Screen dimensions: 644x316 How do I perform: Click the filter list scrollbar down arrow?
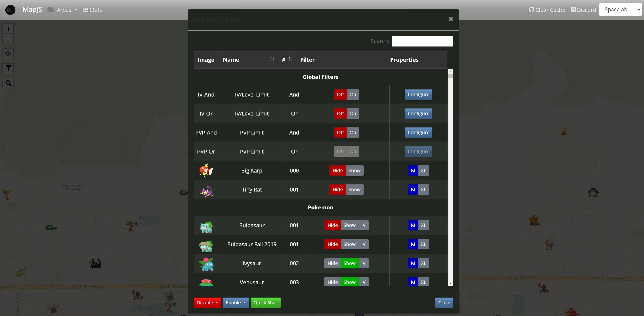[x=450, y=283]
